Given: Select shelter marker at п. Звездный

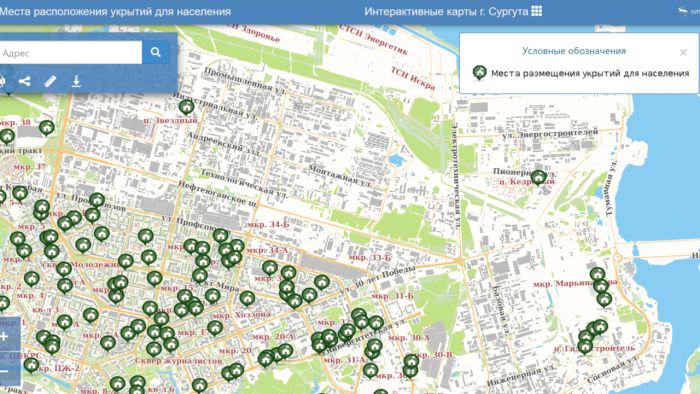Looking at the screenshot, I should [187, 107].
